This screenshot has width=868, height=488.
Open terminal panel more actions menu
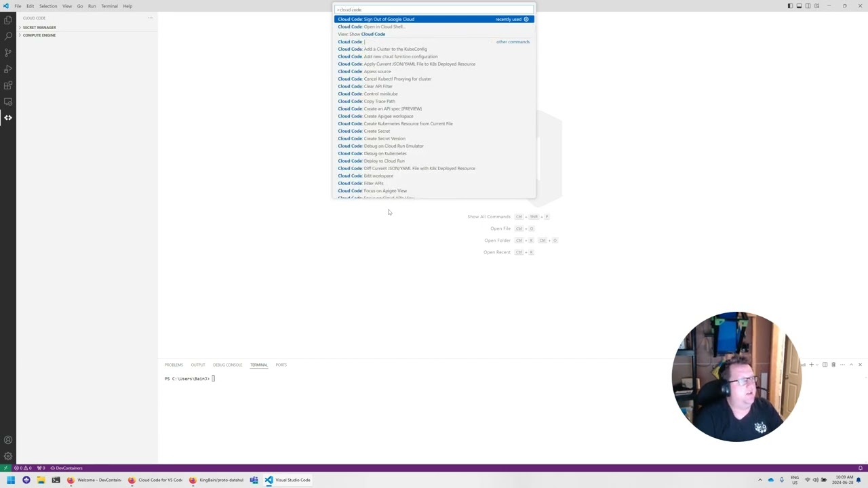[842, 365]
